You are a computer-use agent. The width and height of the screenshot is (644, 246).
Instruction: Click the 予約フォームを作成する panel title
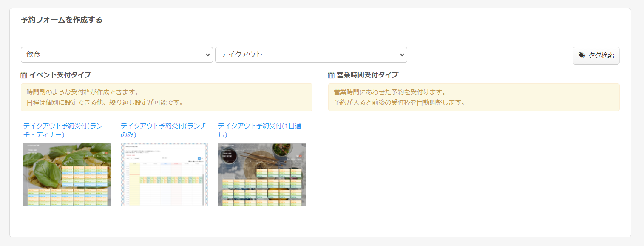pyautogui.click(x=62, y=20)
